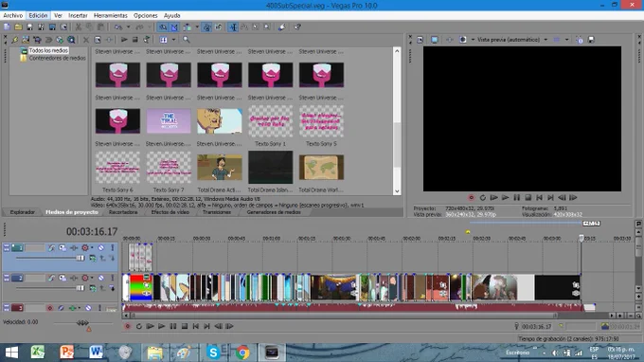Mute video track 2
Screen dimensions: 644x362
100,279
